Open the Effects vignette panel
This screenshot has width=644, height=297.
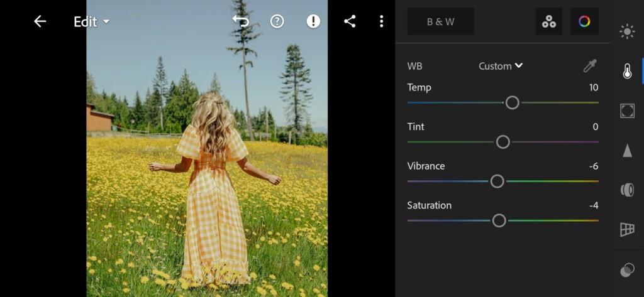[x=627, y=111]
